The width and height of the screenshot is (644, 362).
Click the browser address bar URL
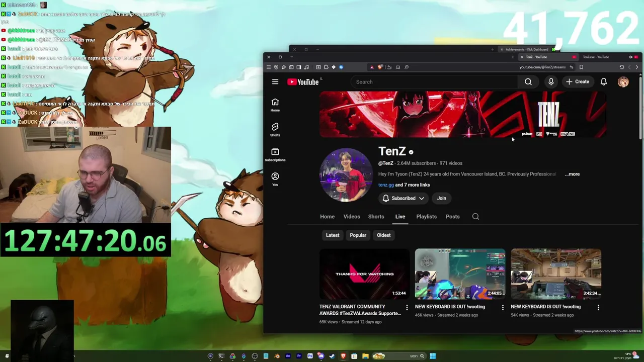tap(542, 67)
